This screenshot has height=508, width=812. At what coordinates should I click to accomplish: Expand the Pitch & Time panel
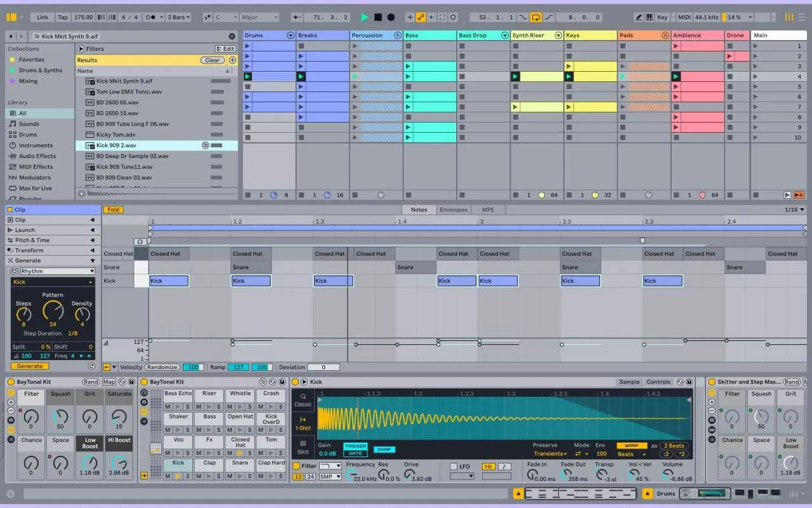click(x=51, y=240)
